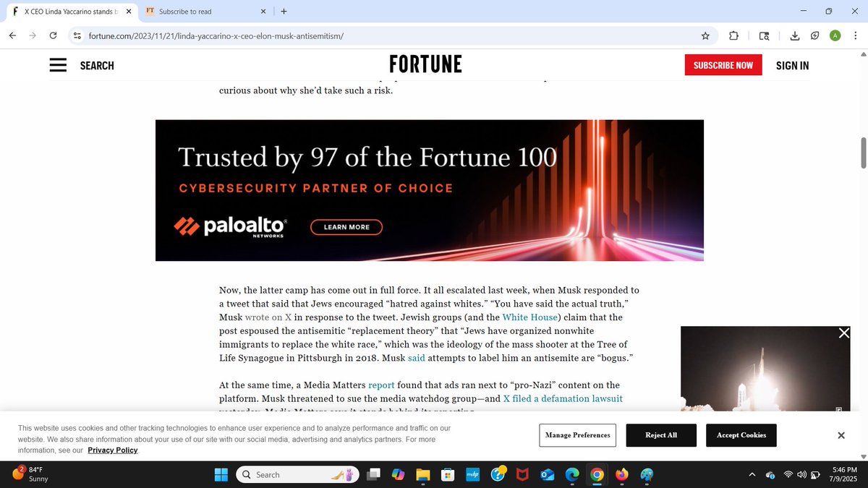This screenshot has height=488, width=868.
Task: Open the Fortune hamburger menu
Action: 58,65
